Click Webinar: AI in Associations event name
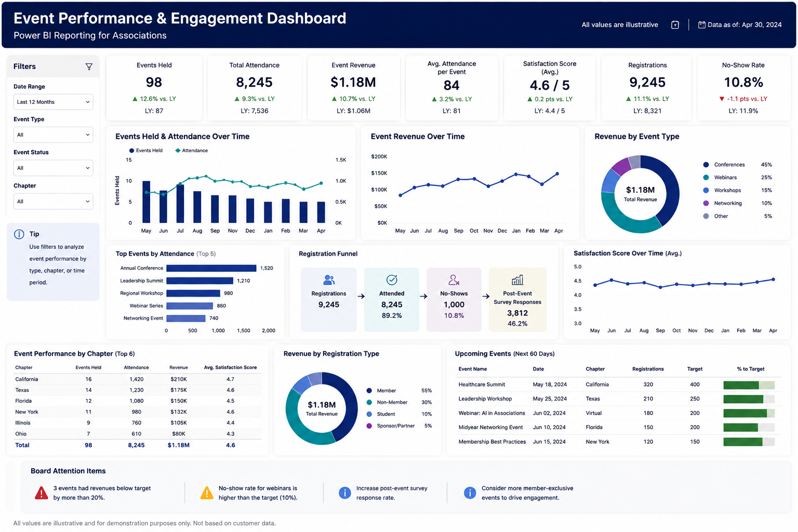 tap(491, 413)
